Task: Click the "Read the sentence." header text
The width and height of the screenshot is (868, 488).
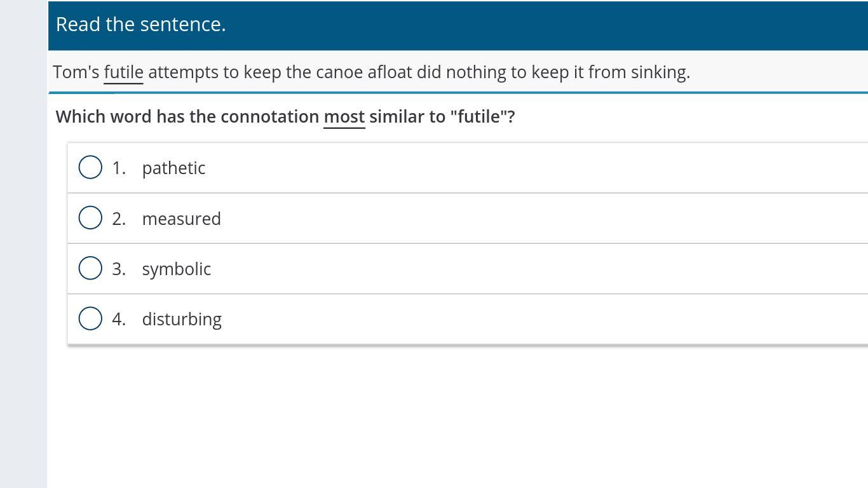Action: (140, 24)
